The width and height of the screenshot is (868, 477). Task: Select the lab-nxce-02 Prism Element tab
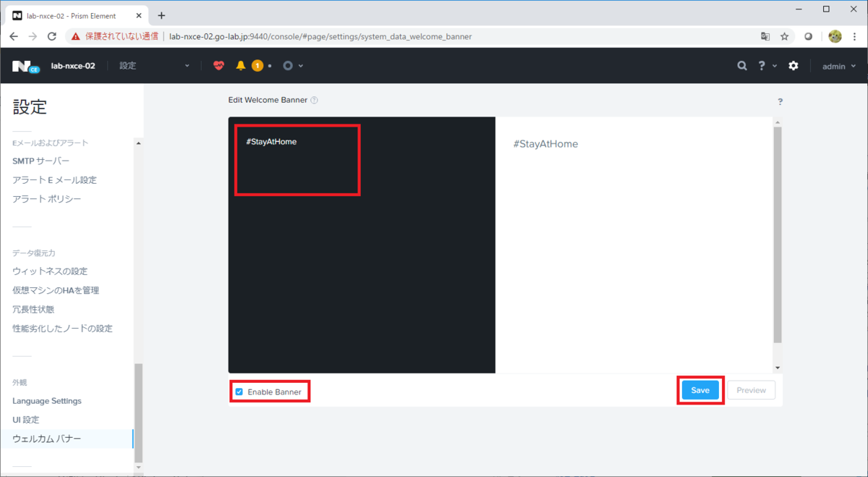tap(77, 15)
